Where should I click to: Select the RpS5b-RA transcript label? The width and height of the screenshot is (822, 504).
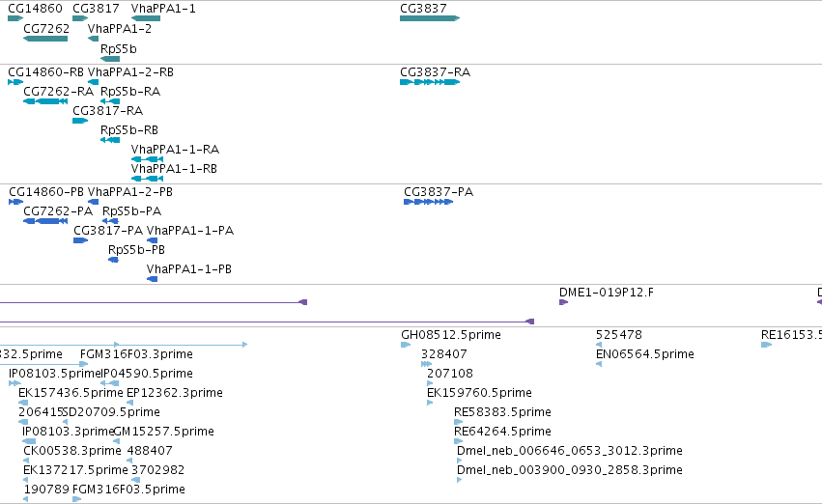tap(130, 92)
